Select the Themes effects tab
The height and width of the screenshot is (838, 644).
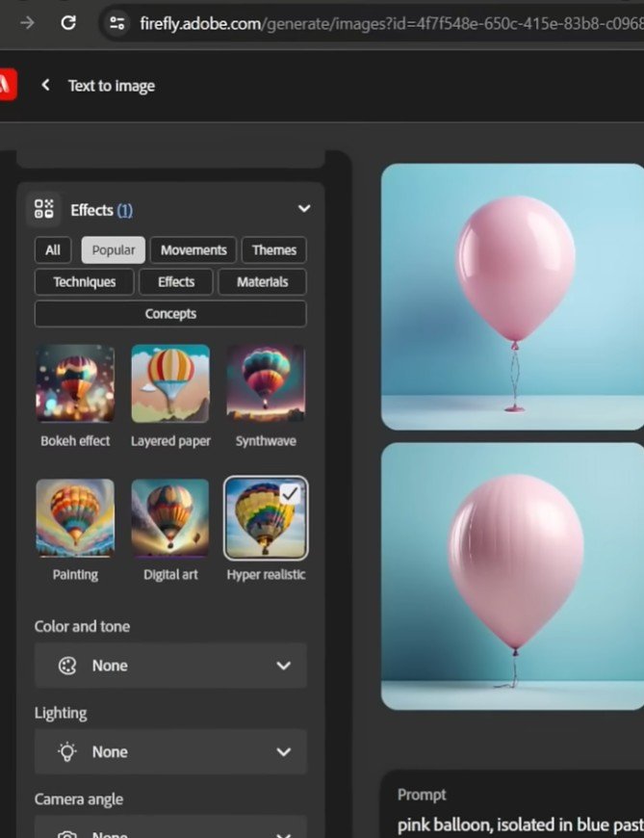tap(273, 250)
